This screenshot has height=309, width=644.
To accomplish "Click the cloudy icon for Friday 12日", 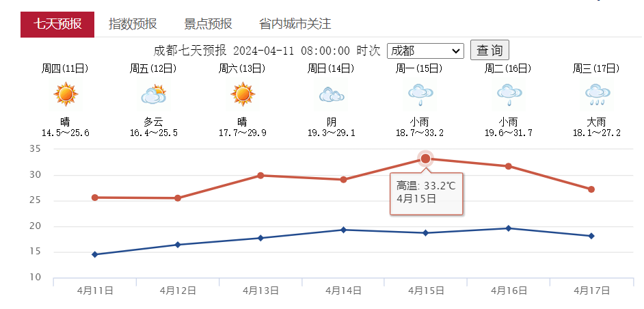I will [154, 94].
